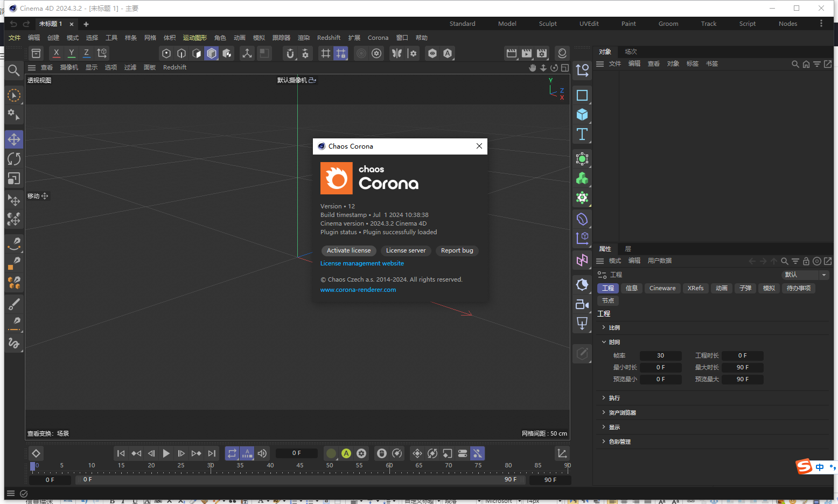
Task: Select the Scale tool in left palette
Action: point(14,178)
